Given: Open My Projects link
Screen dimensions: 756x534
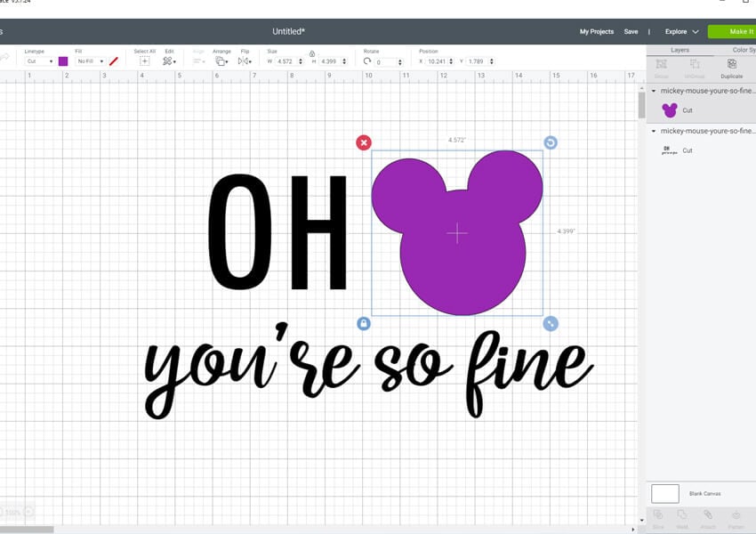Looking at the screenshot, I should click(596, 32).
